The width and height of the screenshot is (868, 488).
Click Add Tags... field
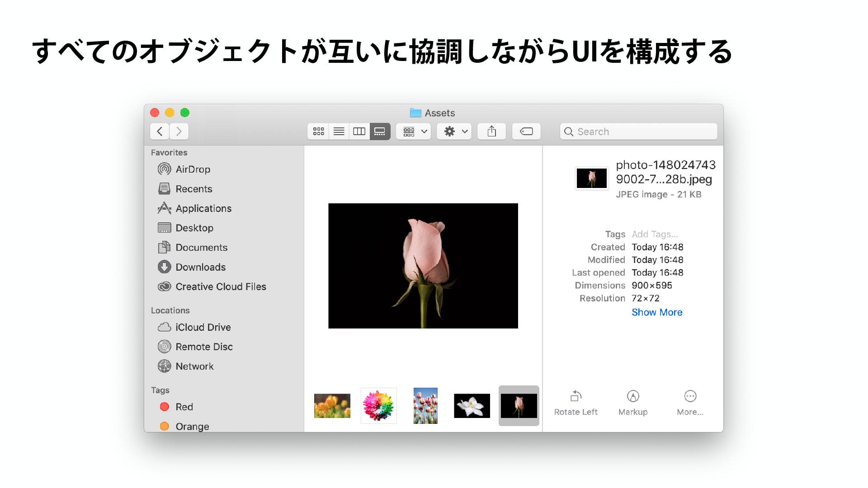(x=654, y=234)
